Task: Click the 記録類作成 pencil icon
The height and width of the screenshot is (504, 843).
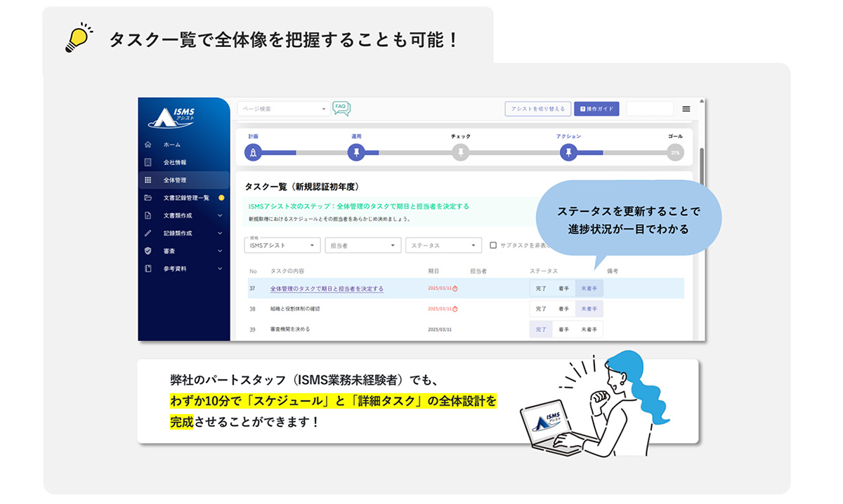Action: click(148, 233)
